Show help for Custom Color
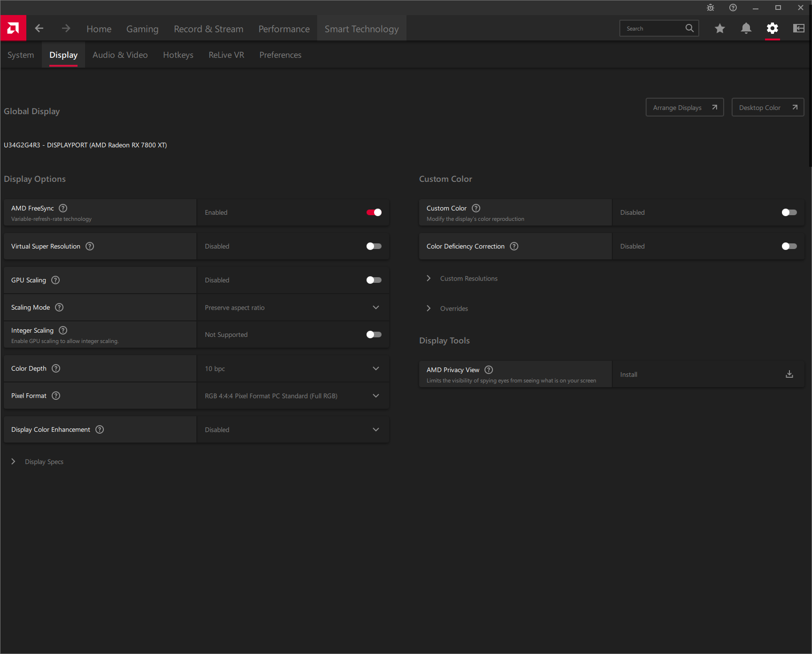 [x=476, y=208]
